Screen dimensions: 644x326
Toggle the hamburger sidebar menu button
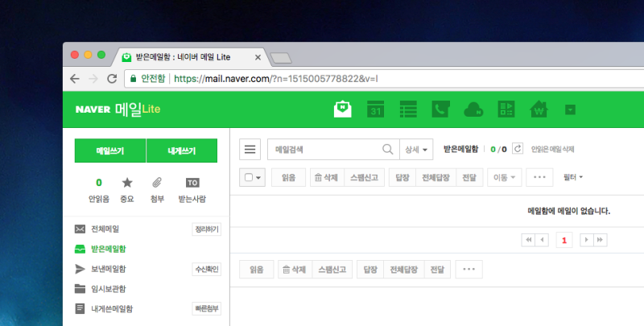[x=250, y=149]
